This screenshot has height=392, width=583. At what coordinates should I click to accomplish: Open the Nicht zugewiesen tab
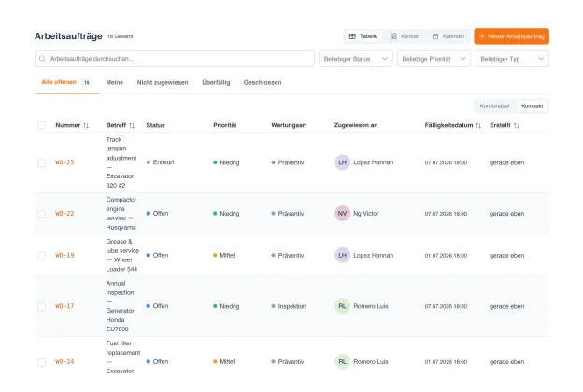tap(163, 82)
